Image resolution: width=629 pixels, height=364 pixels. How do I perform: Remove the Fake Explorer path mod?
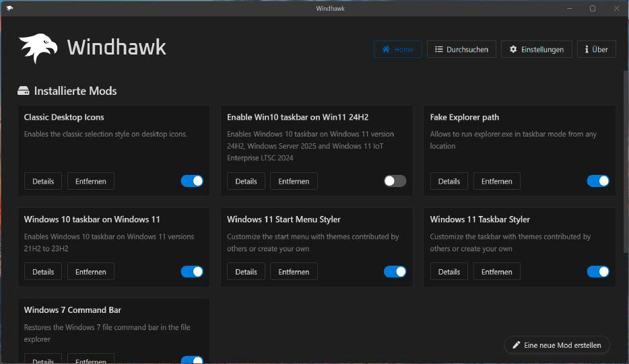[x=496, y=181]
